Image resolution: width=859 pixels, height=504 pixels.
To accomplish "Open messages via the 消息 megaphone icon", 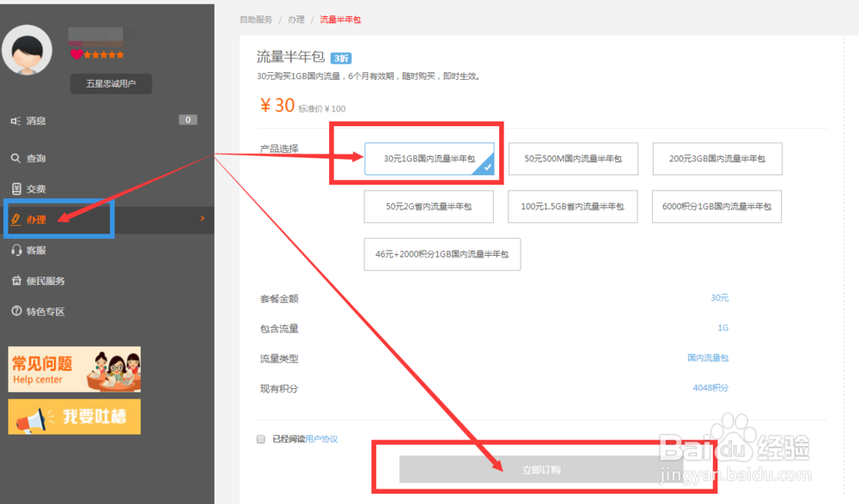I will tap(15, 119).
